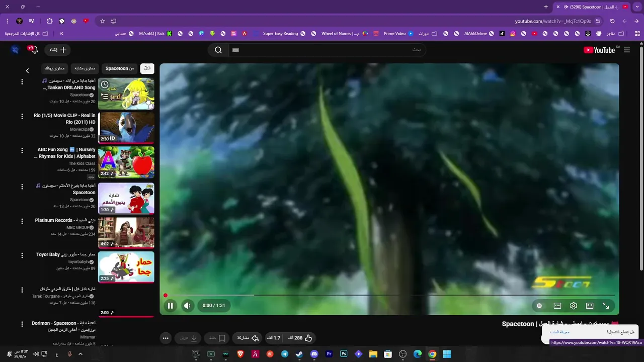This screenshot has width=644, height=362.
Task: Open the account avatar menu
Action: point(15,50)
